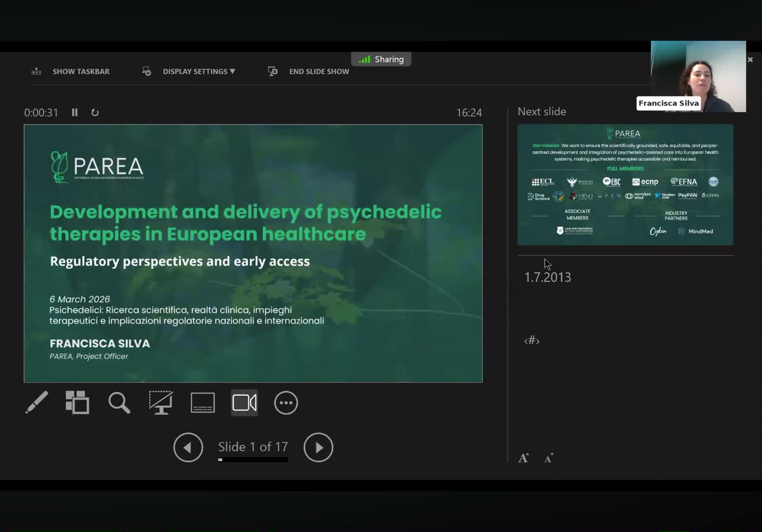This screenshot has height=532, width=762.
Task: Click the Sharing status indicator
Action: [381, 59]
